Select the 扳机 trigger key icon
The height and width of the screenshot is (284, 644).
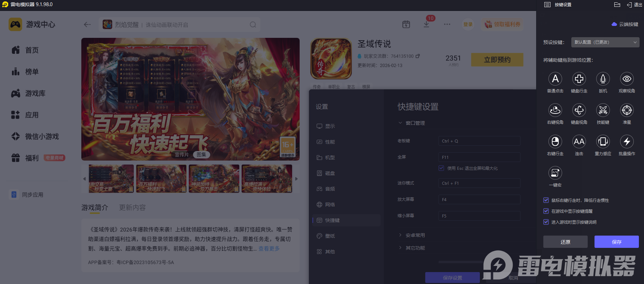[x=603, y=79]
